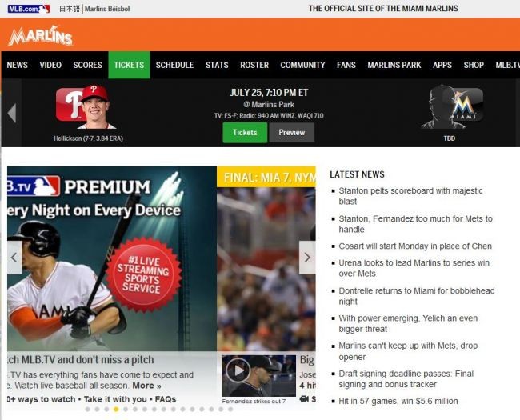520x420 pixels.
Task: Open the Schedule menu item
Action: point(174,65)
